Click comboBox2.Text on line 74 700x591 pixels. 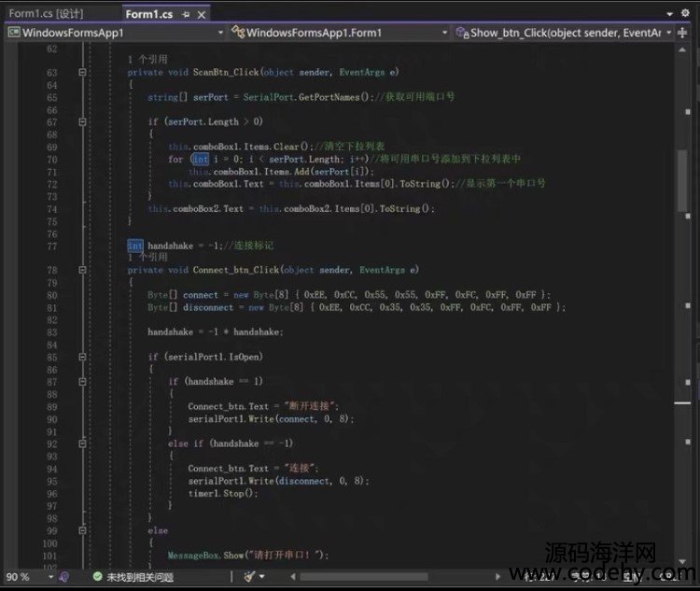[x=208, y=208]
